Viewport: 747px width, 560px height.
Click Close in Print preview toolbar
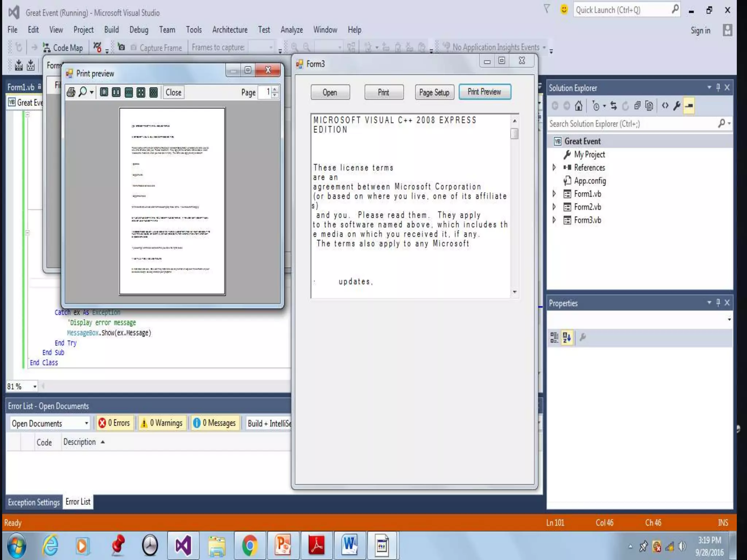pyautogui.click(x=174, y=92)
